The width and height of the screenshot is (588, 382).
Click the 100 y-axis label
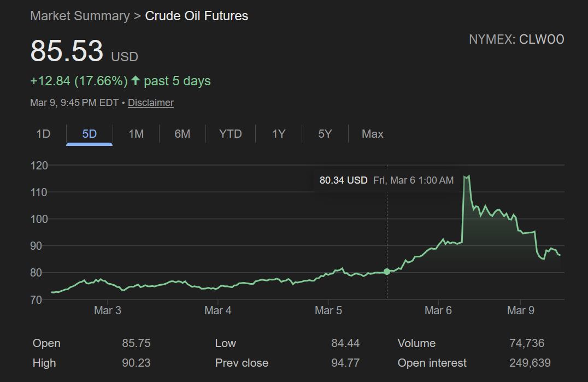[x=39, y=219]
